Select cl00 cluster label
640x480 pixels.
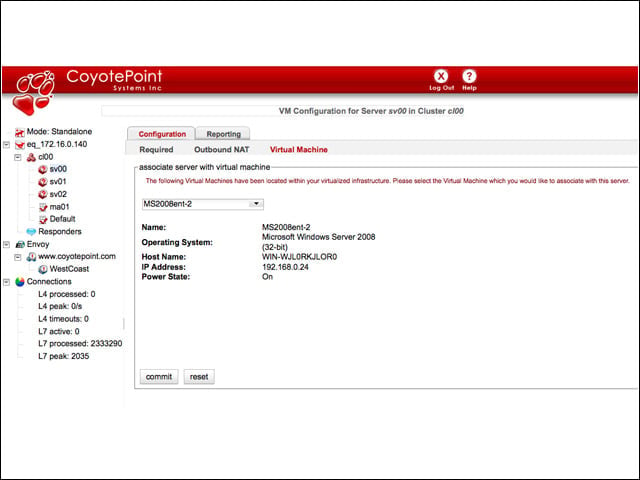(x=46, y=157)
